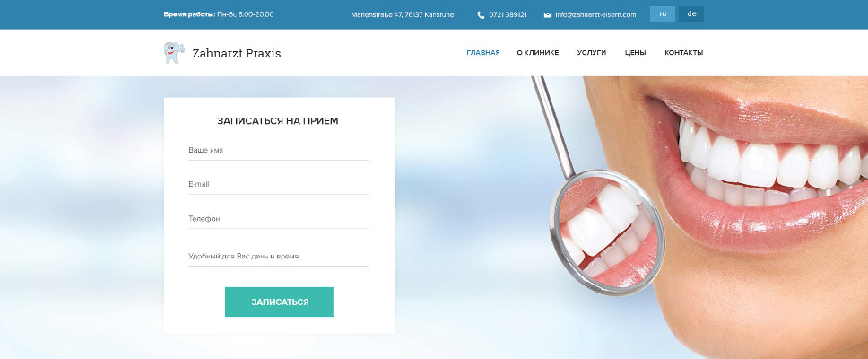Navigate to Контакты
The height and width of the screenshot is (359, 868).
(683, 53)
